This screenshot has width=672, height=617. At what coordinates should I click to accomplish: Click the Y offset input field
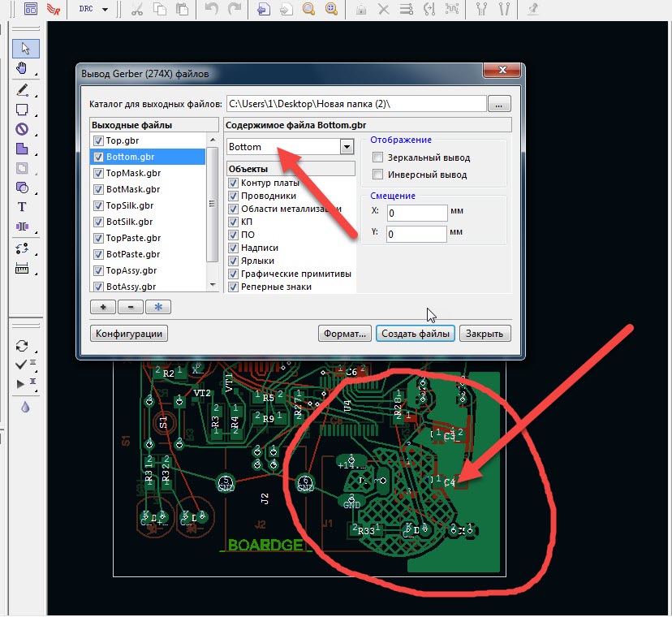pyautogui.click(x=417, y=234)
